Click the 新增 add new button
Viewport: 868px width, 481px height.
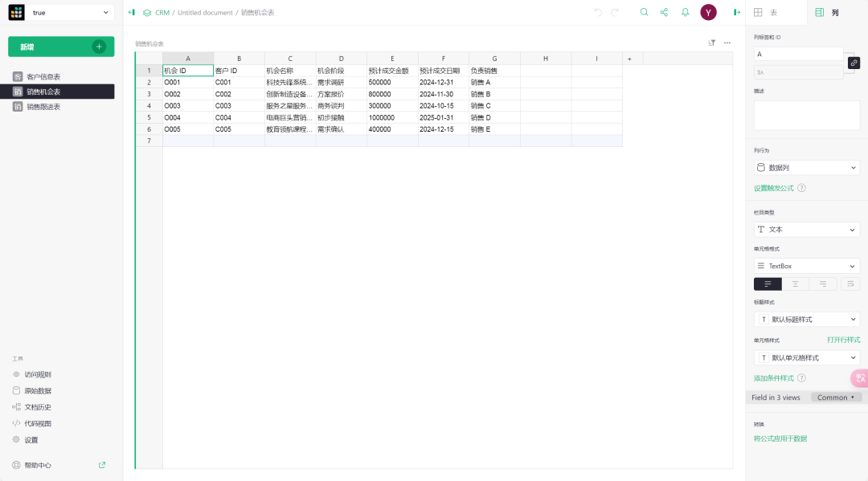pos(61,47)
